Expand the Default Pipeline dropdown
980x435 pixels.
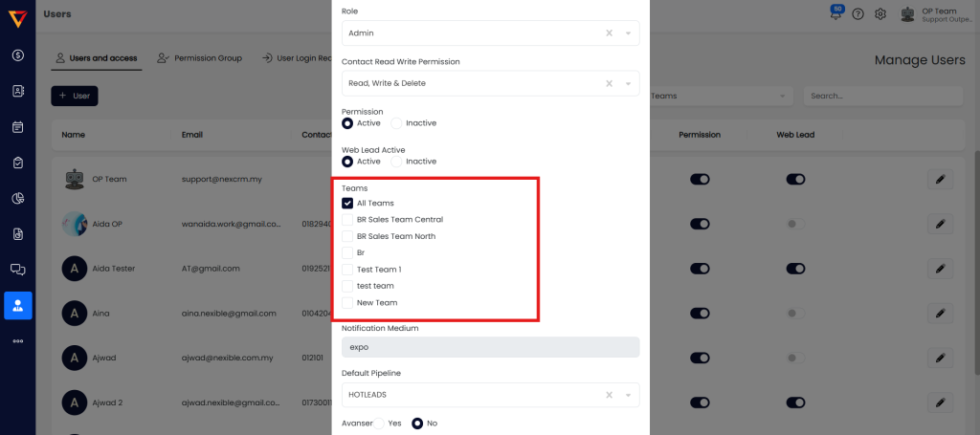pos(628,394)
